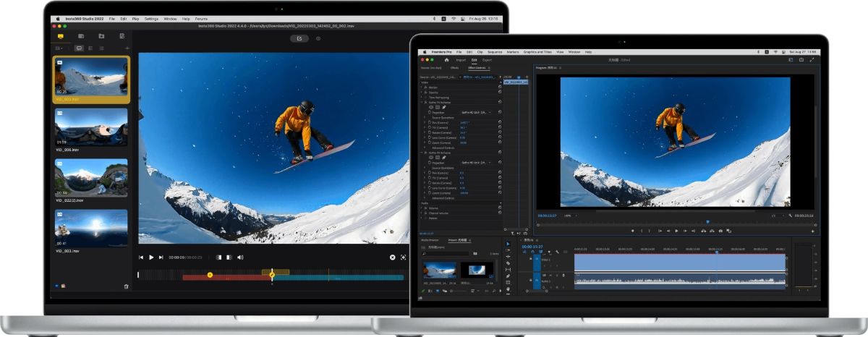Open the Sequence menu in Premiere Pro
Screen dimensions: 868x337
pyautogui.click(x=495, y=52)
